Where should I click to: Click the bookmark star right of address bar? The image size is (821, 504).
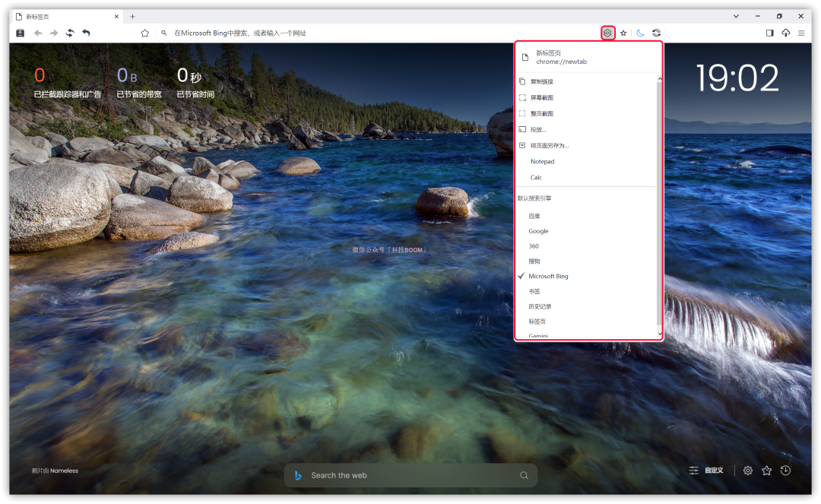tap(623, 33)
